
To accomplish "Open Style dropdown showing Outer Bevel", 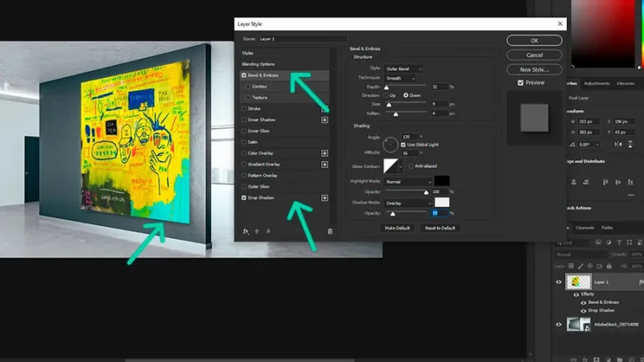I will [x=403, y=69].
